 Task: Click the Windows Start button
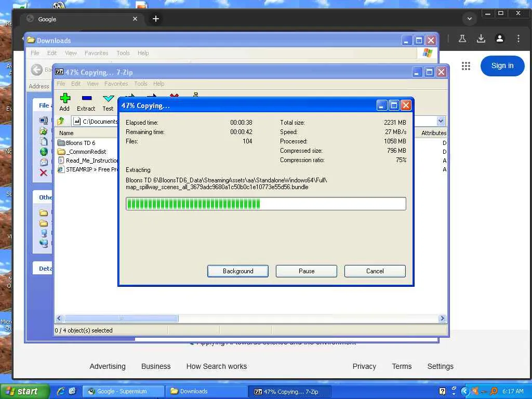pyautogui.click(x=24, y=392)
